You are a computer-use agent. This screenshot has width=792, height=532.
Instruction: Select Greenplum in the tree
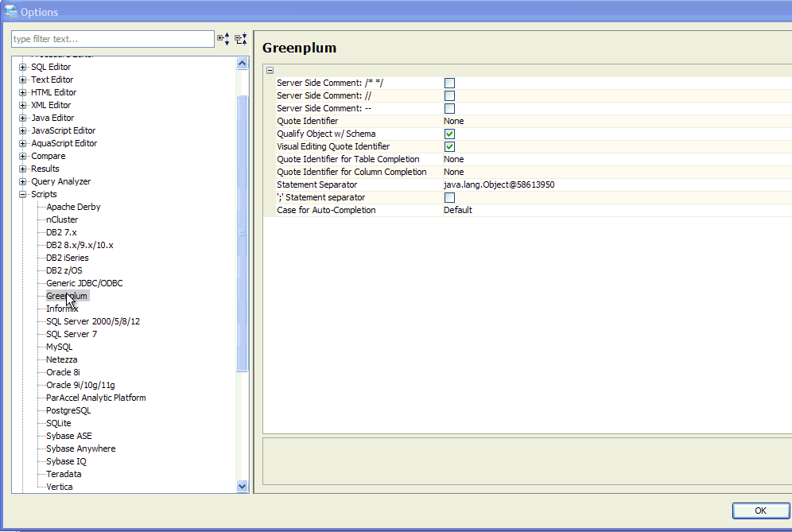[67, 296]
